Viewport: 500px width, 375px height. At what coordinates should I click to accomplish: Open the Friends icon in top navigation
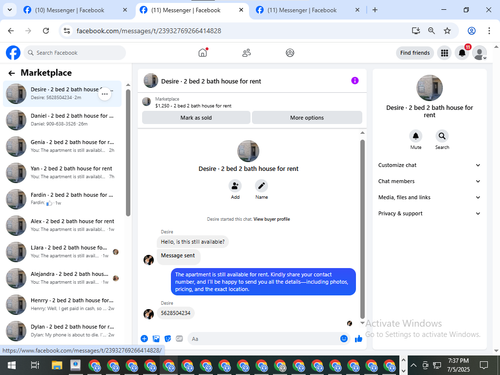(x=246, y=53)
